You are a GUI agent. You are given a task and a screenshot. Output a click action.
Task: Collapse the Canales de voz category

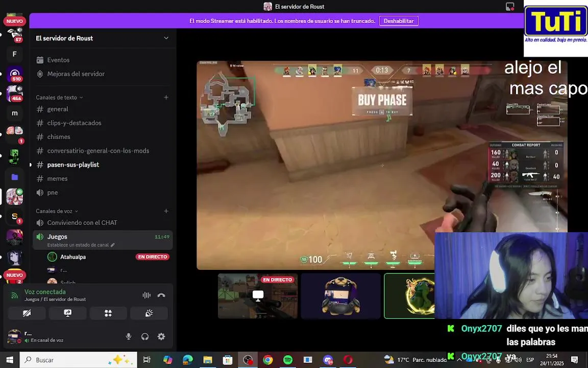tap(57, 211)
